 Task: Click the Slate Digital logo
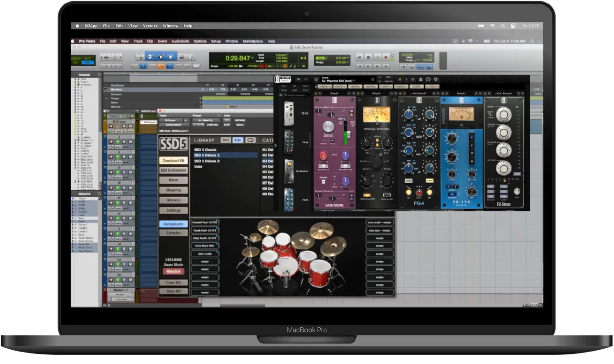(283, 79)
